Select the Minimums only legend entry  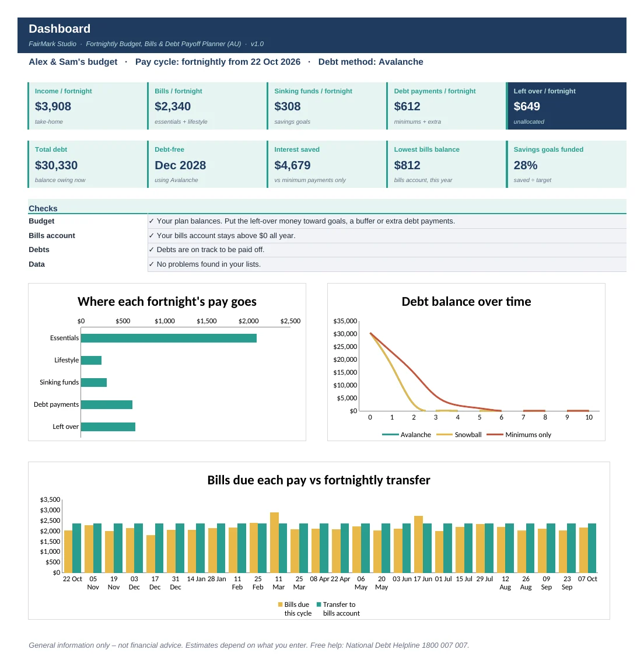(519, 435)
